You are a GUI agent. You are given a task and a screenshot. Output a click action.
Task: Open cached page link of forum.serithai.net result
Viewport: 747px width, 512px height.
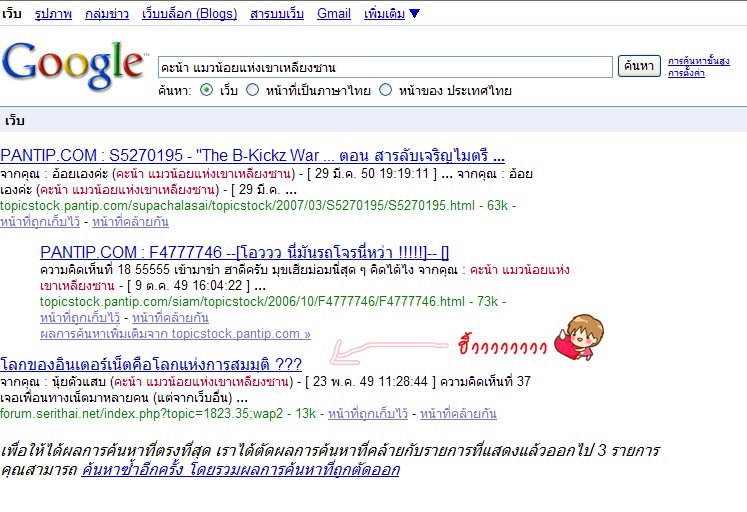coord(368,413)
